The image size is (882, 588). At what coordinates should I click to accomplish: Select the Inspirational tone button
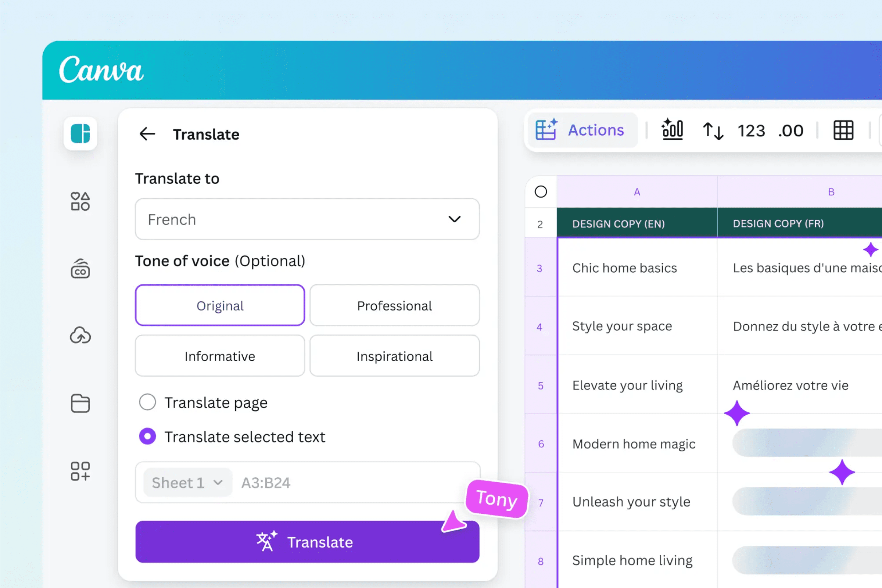coord(394,356)
